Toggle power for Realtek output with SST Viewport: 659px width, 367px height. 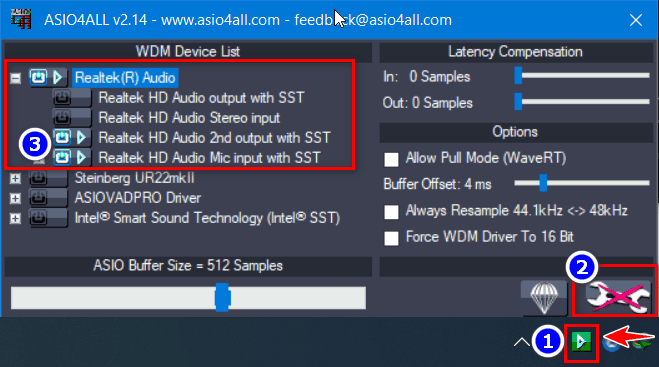click(x=62, y=98)
